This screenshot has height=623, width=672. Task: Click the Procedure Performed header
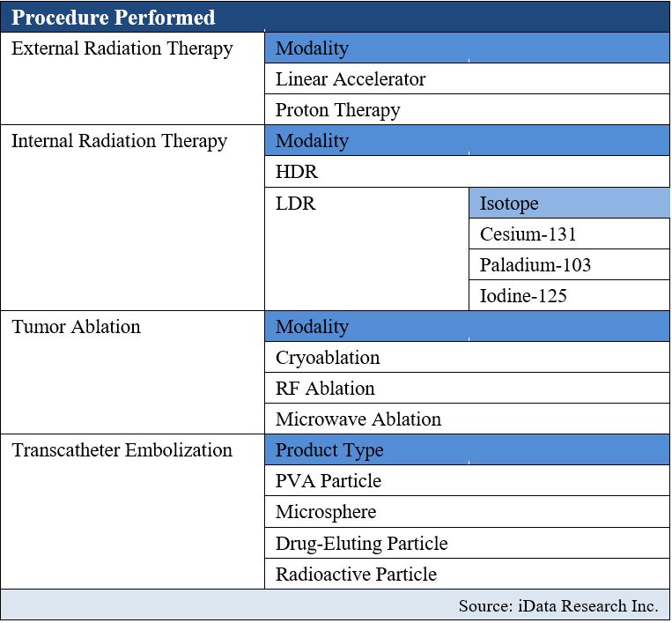coord(336,17)
